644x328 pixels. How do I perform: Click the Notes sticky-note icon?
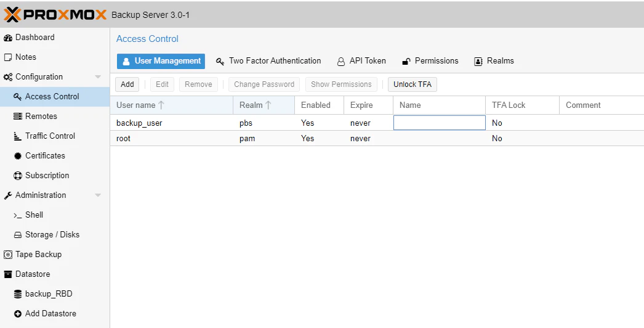click(x=8, y=57)
